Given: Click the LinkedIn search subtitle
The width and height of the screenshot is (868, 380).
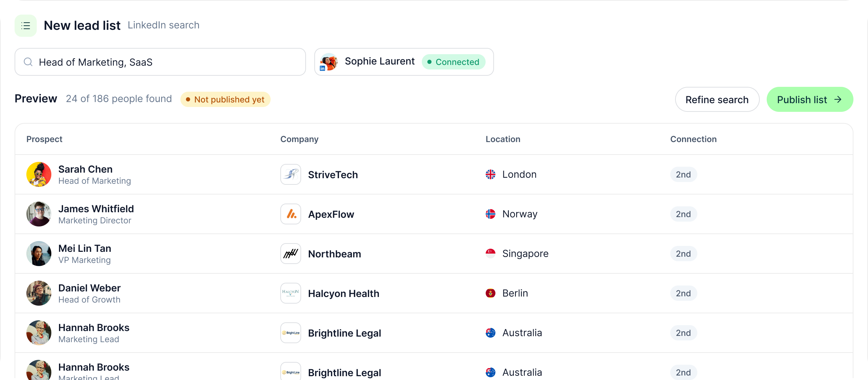Looking at the screenshot, I should click(163, 25).
